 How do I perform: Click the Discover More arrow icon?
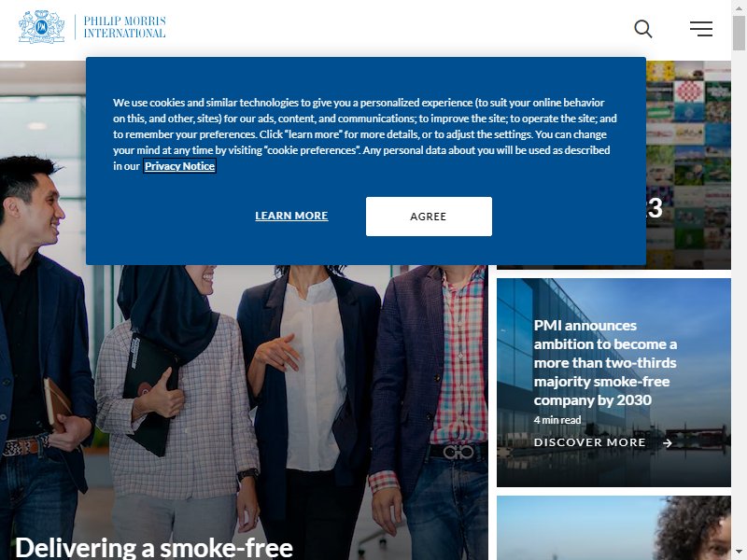[x=668, y=442]
